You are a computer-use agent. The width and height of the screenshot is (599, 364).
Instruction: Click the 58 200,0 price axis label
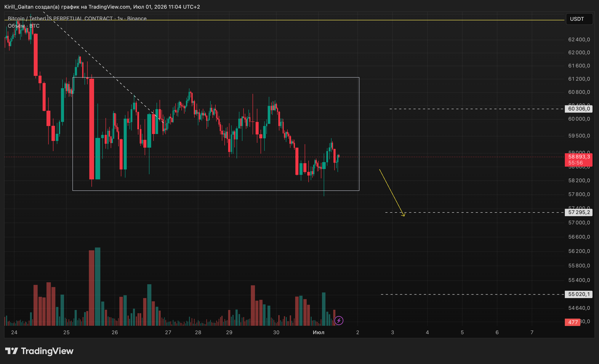point(579,180)
